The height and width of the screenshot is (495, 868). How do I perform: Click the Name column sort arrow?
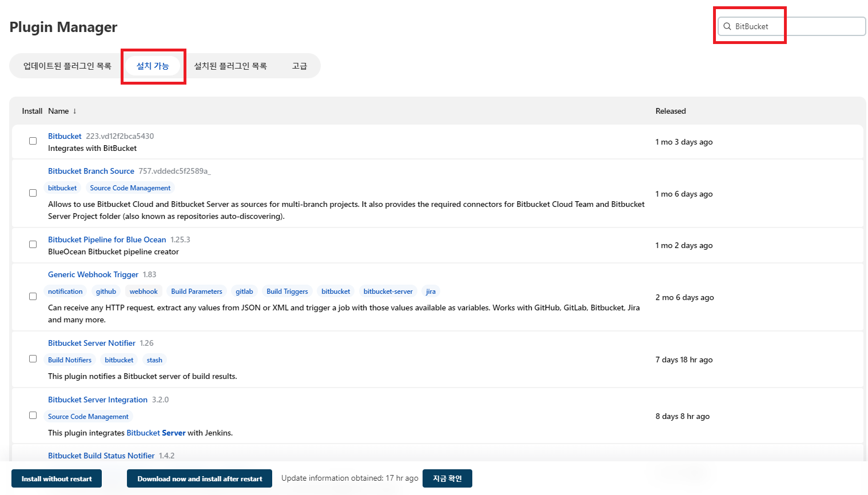74,111
